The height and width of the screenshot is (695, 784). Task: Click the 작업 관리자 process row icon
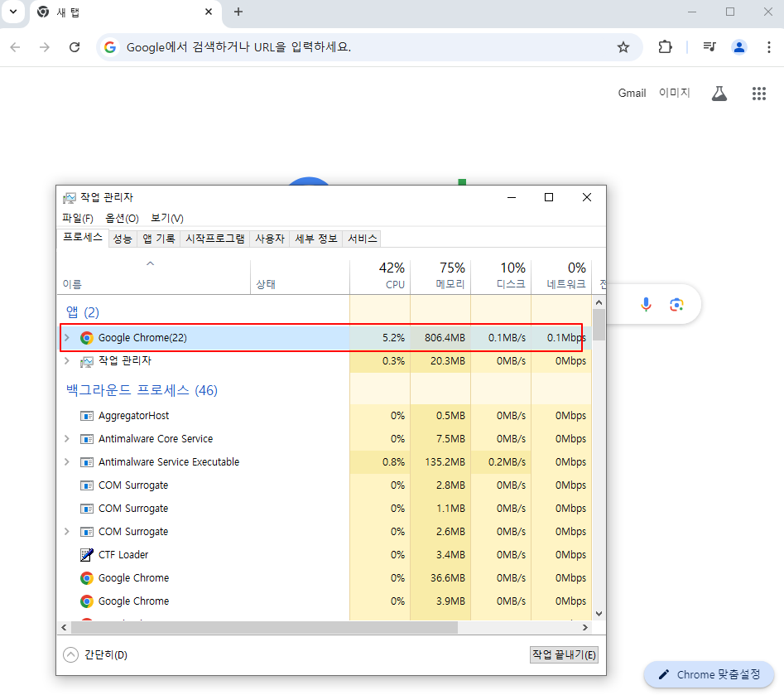[87, 361]
